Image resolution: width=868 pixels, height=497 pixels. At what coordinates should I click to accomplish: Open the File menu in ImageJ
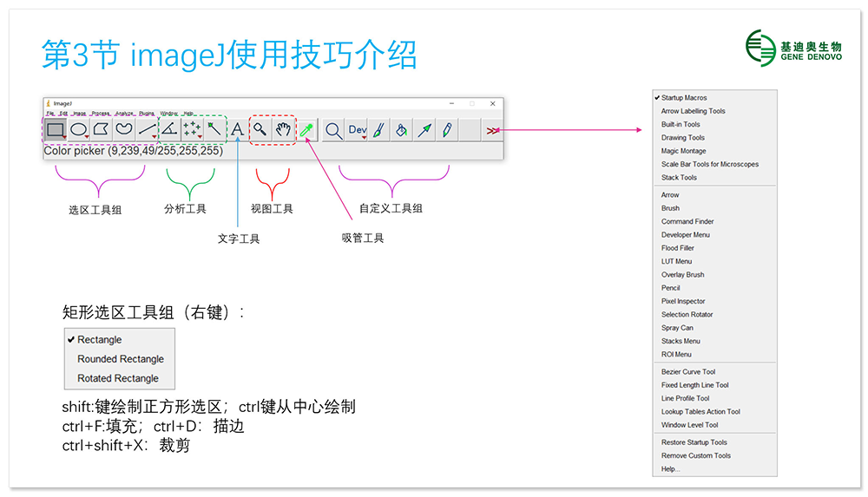pos(49,113)
